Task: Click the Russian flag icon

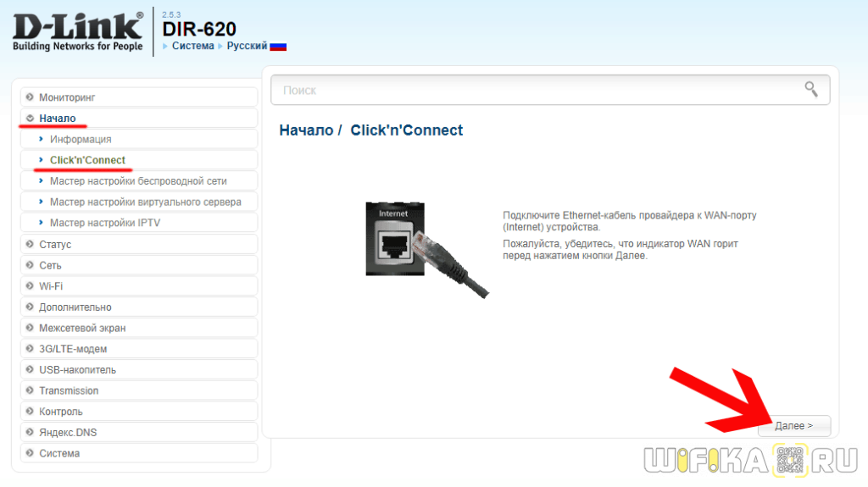Action: pyautogui.click(x=278, y=47)
